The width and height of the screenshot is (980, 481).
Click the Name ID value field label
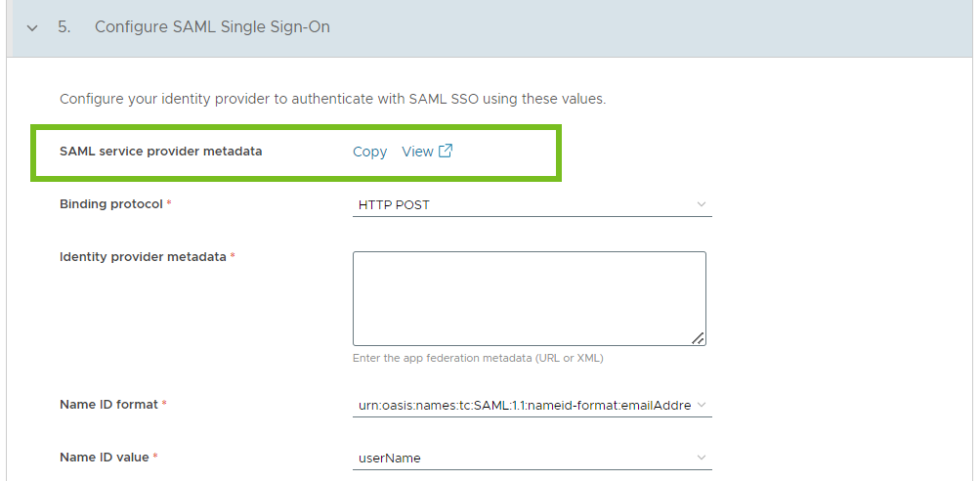[x=105, y=458]
